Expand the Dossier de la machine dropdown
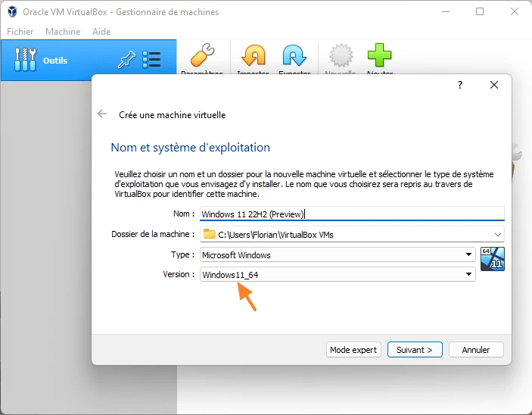The width and height of the screenshot is (532, 415). (x=497, y=235)
